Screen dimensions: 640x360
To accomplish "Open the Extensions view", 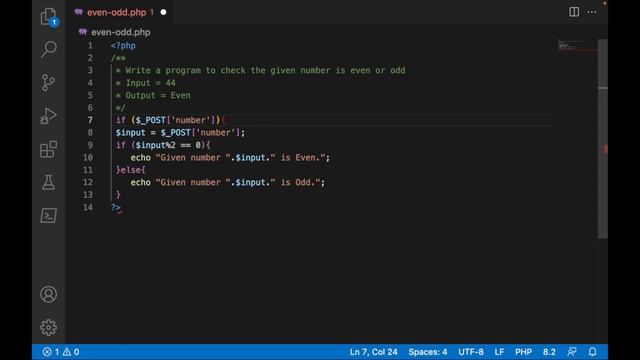I will (49, 149).
